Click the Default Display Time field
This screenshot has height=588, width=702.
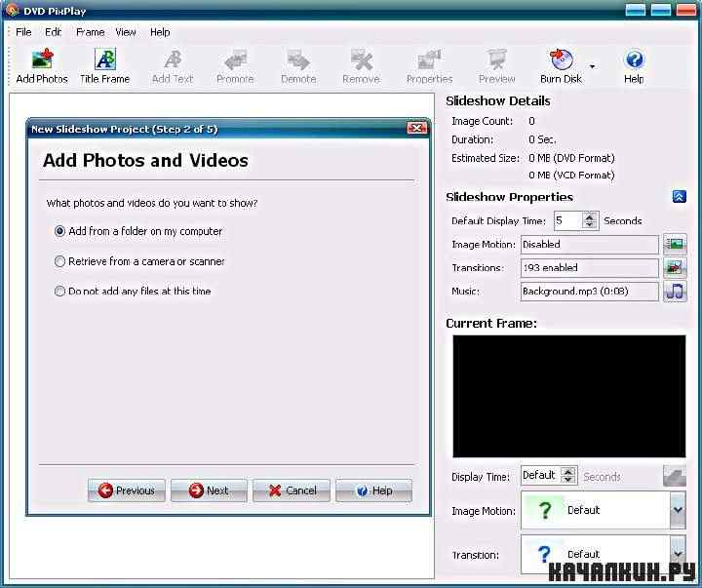pos(568,220)
